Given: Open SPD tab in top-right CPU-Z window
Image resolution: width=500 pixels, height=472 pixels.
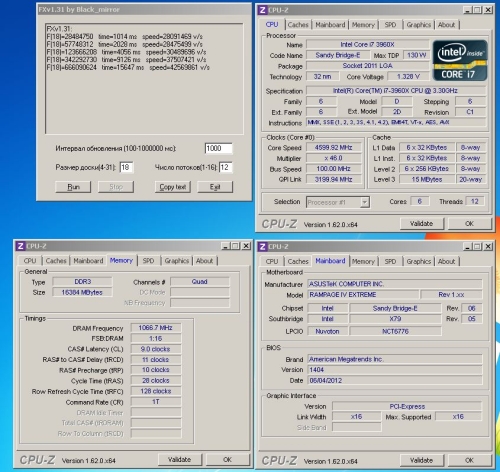Looking at the screenshot, I should tap(390, 25).
